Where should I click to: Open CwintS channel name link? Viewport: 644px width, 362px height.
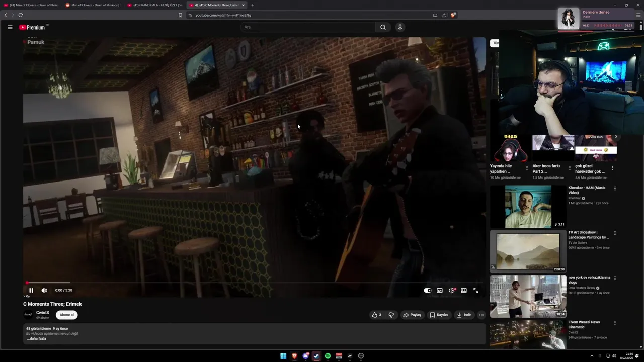point(42,312)
